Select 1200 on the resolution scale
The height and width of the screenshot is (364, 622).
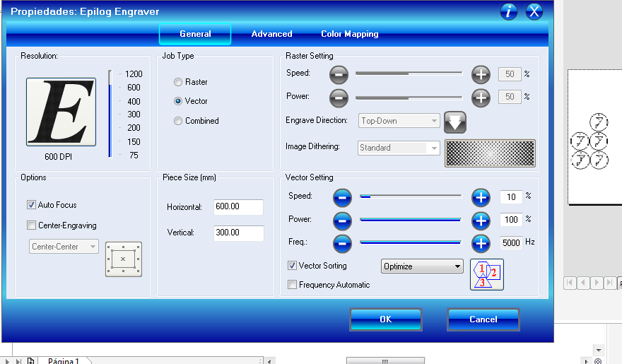pos(134,74)
